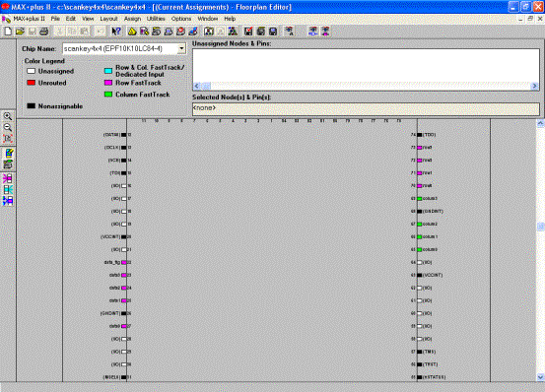545x392 pixels.
Task: Open the Assign menu
Action: tap(132, 19)
